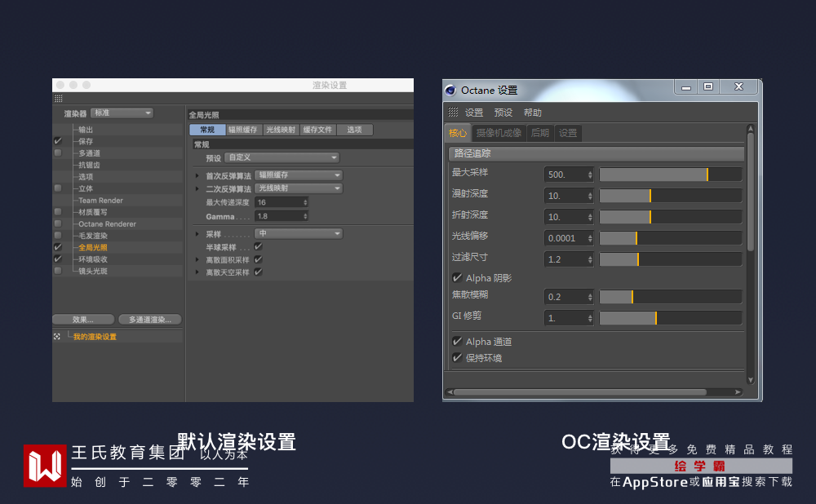The height and width of the screenshot is (504, 816).
Task: Expand the 二次反弹算法 disclosure triangle
Action: point(197,189)
